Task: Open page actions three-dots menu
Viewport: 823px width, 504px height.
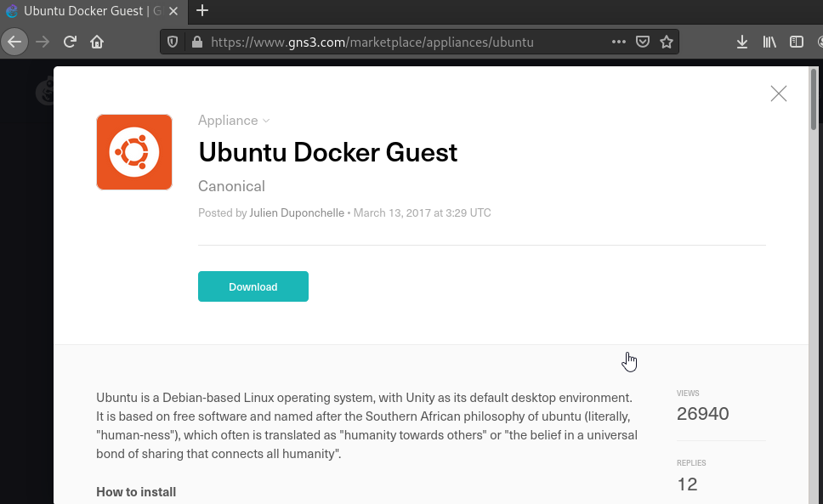Action: point(619,42)
